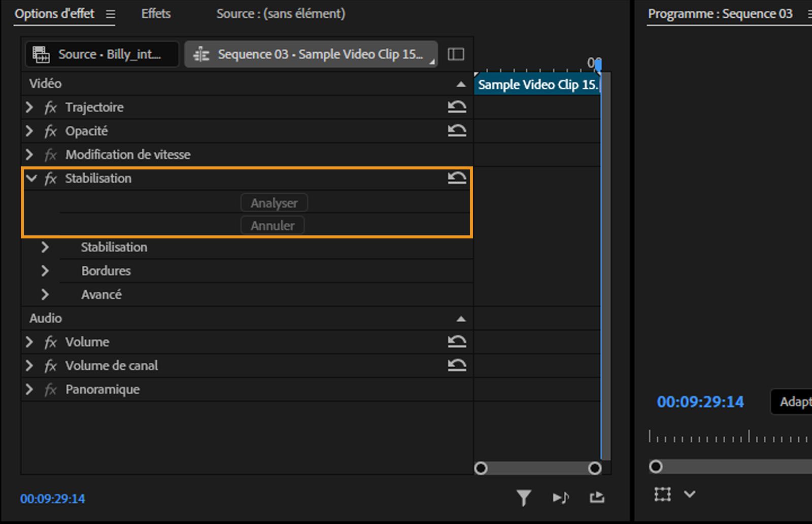
Task: Click the blue 00:09:29:14 timecode field
Action: click(x=52, y=499)
